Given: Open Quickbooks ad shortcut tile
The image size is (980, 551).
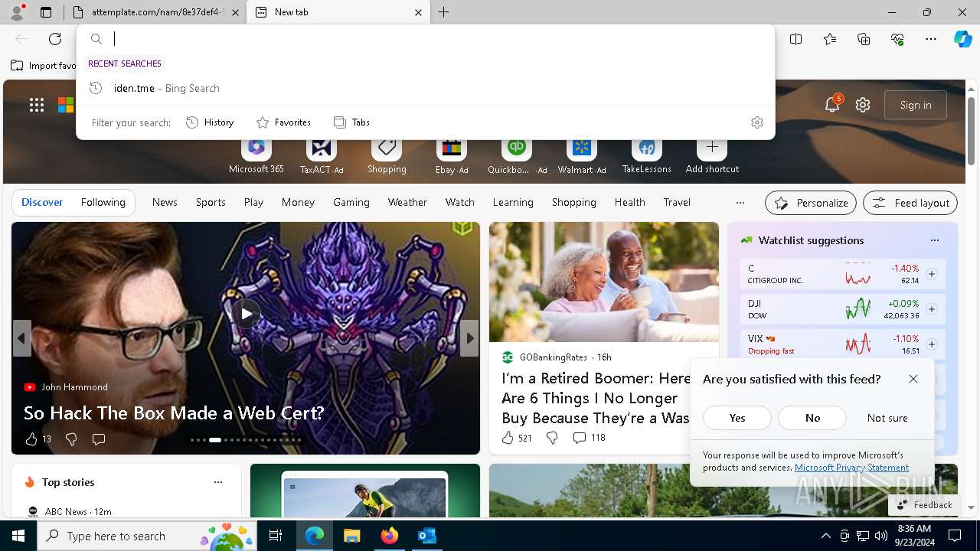Looking at the screenshot, I should pyautogui.click(x=517, y=156).
